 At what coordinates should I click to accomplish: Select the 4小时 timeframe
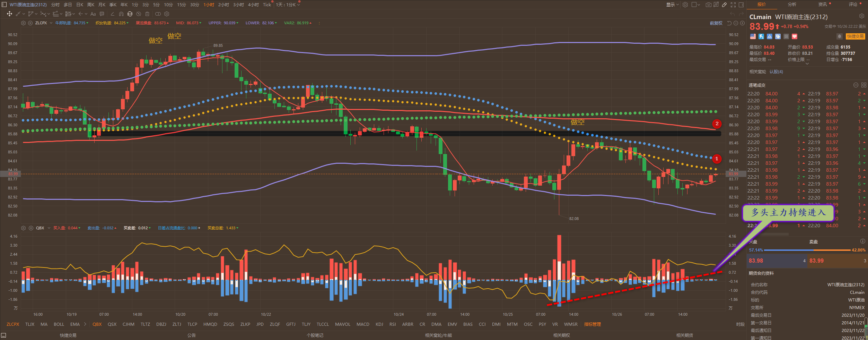(253, 5)
